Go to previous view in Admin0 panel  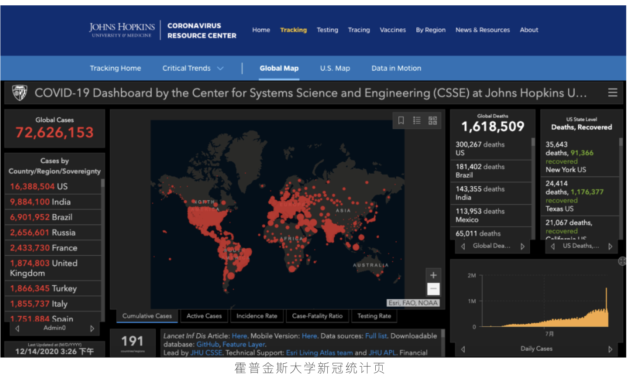pos(17,328)
